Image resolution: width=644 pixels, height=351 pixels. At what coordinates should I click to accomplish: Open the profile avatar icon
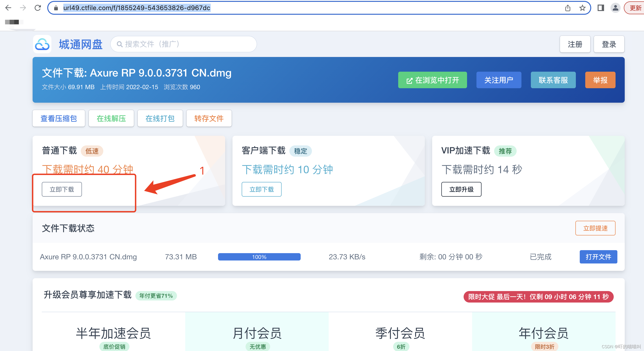click(615, 8)
